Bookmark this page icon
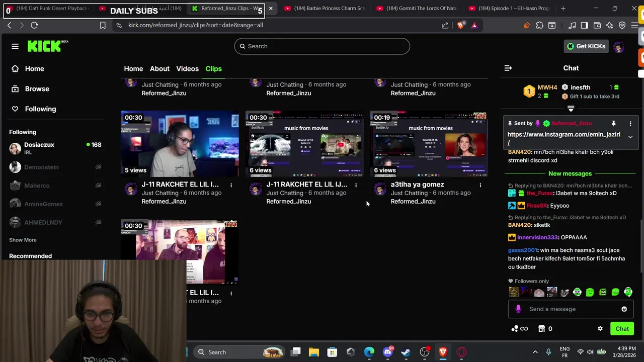The height and width of the screenshot is (362, 644). coord(103,25)
